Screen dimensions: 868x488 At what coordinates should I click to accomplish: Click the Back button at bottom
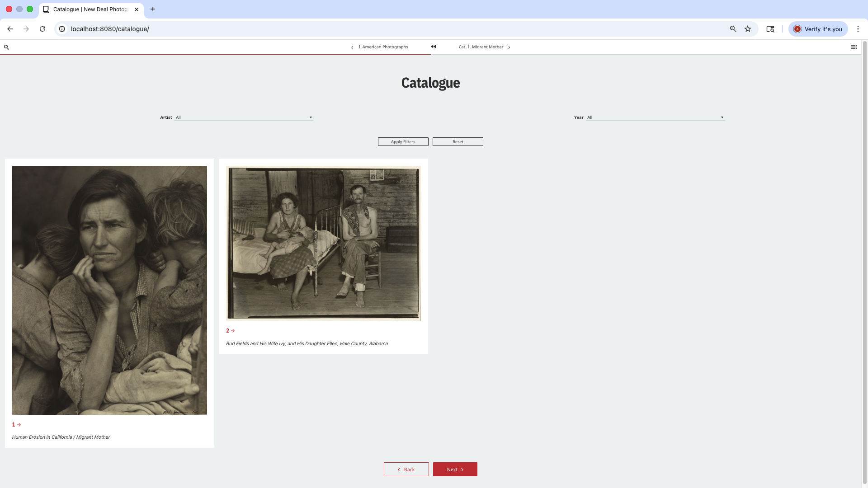(406, 469)
